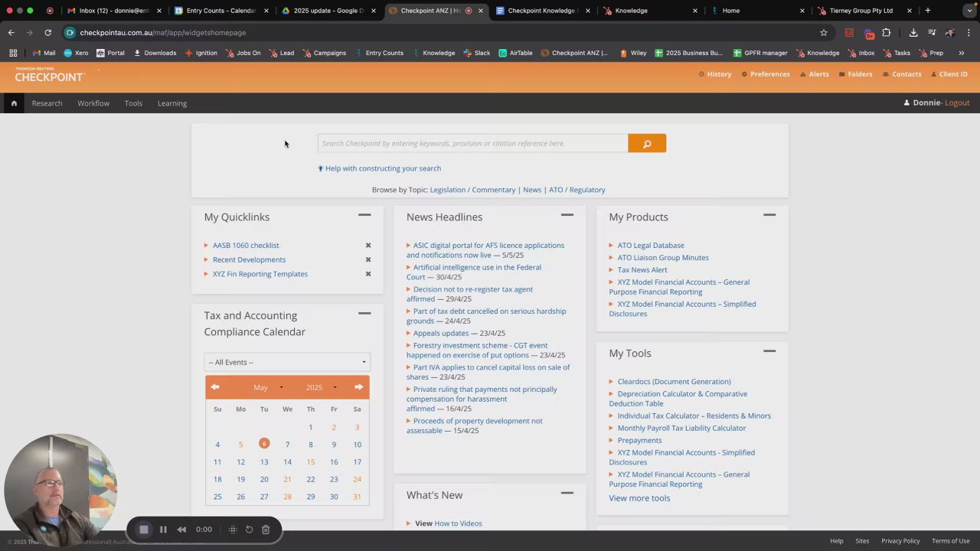Open the Workflow menu

[x=93, y=103]
